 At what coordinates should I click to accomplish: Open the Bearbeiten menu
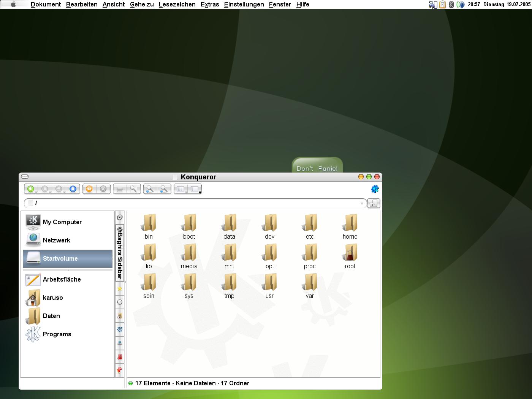pyautogui.click(x=82, y=5)
